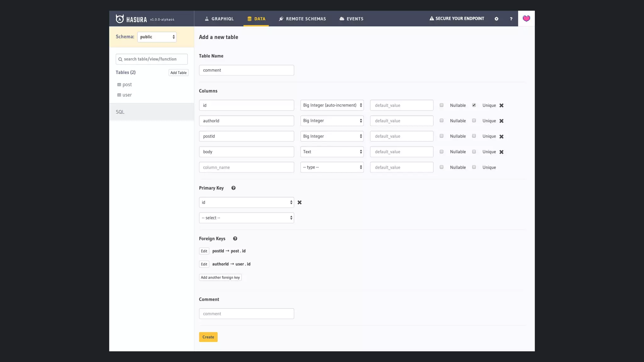The width and height of the screenshot is (644, 362).
Task: Delete the body column row
Action: click(502, 152)
